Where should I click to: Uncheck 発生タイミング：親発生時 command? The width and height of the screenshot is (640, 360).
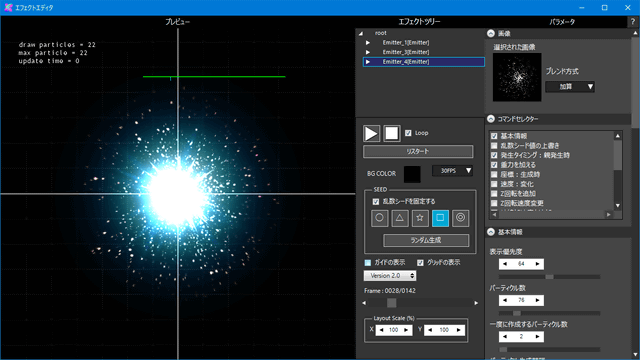tap(494, 155)
